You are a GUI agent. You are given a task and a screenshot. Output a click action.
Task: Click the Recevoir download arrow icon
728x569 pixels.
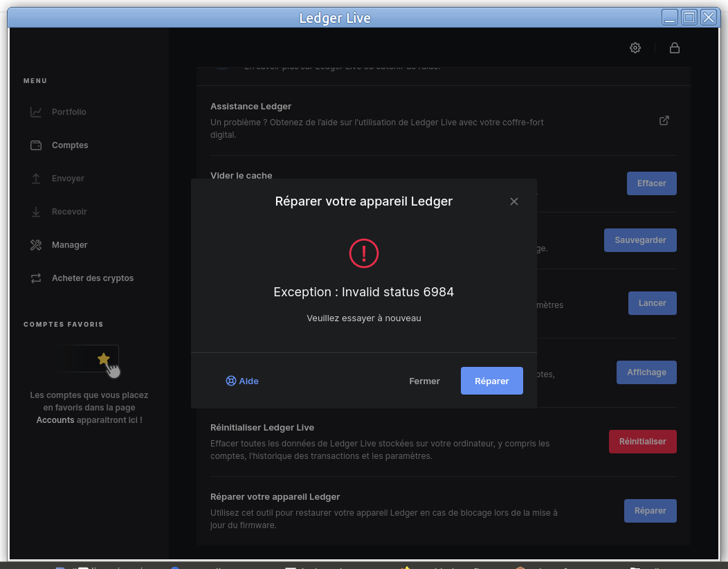(x=36, y=212)
